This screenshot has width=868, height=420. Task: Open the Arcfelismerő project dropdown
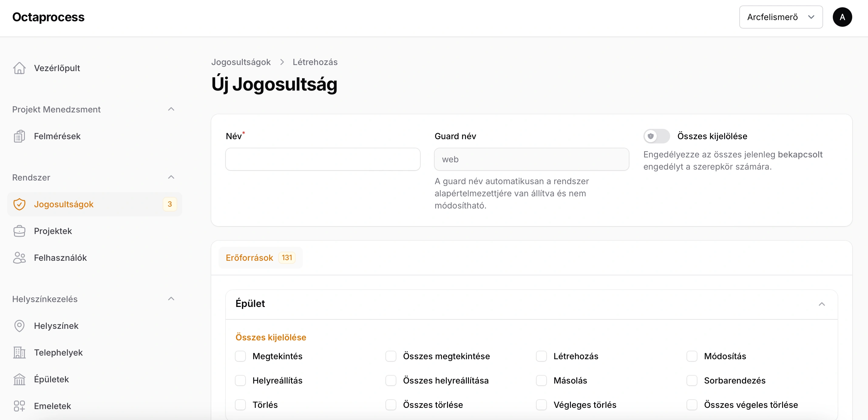(780, 17)
